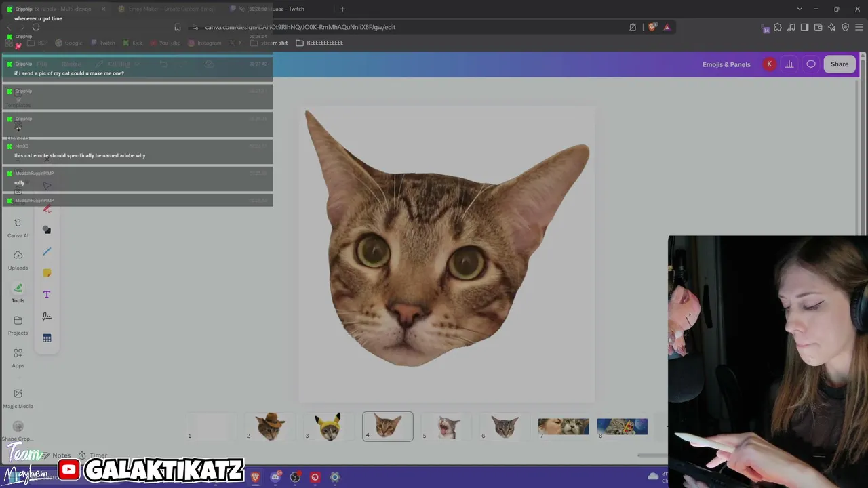
Task: Select the signature draw tool
Action: [x=47, y=317]
